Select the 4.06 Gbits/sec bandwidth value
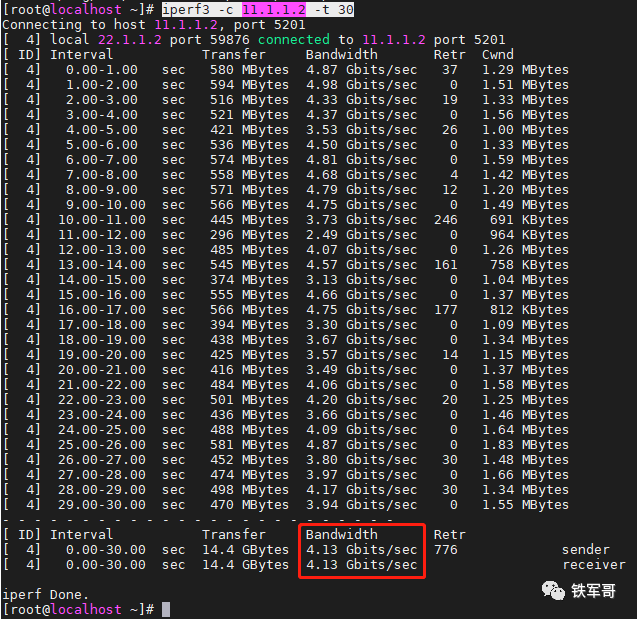This screenshot has height=619, width=637. point(362,385)
